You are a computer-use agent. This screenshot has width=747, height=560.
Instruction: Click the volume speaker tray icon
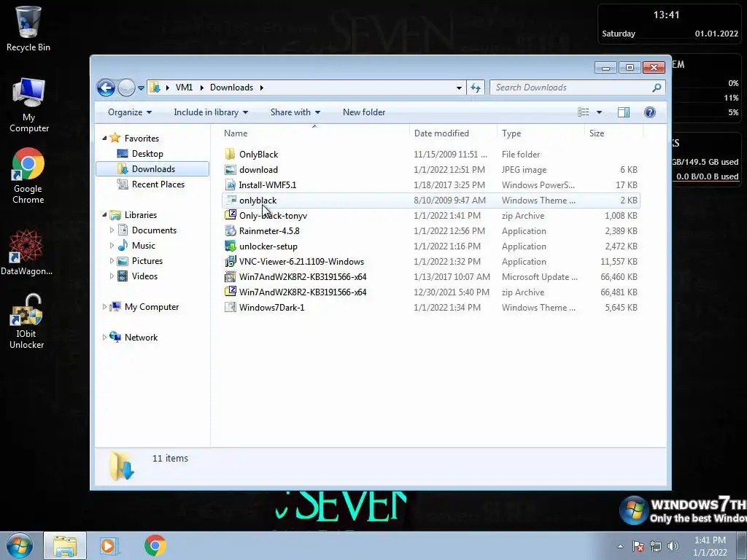(673, 546)
